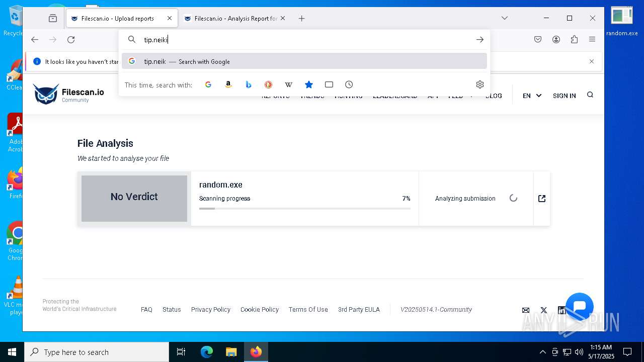
Task: Show hidden system tray icons
Action: 542,352
